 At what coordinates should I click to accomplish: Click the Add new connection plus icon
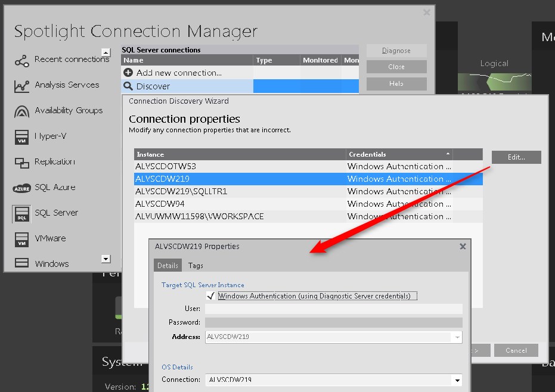coord(128,73)
